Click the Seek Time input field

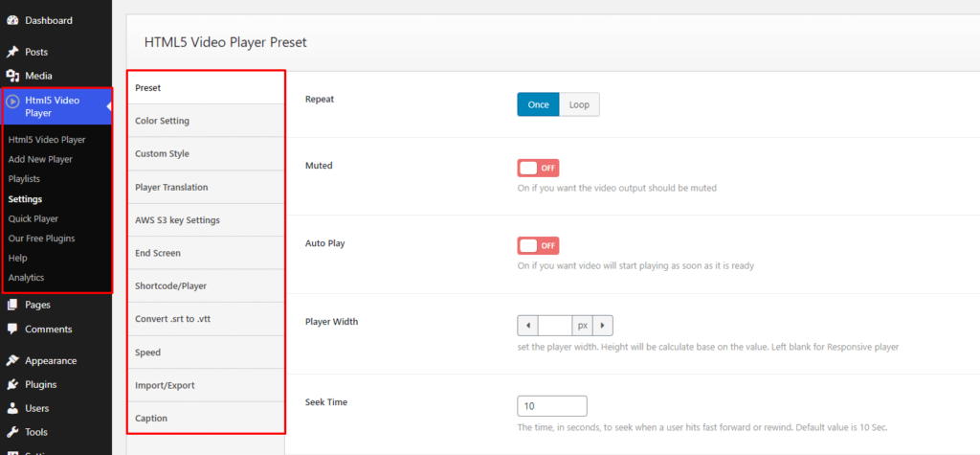[x=552, y=405]
